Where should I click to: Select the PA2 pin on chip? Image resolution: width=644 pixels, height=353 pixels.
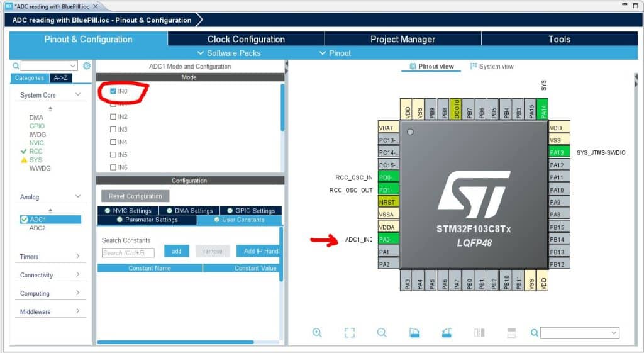[x=388, y=264]
